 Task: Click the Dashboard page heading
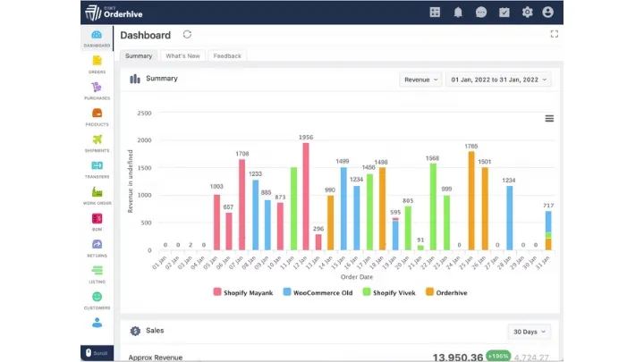146,35
